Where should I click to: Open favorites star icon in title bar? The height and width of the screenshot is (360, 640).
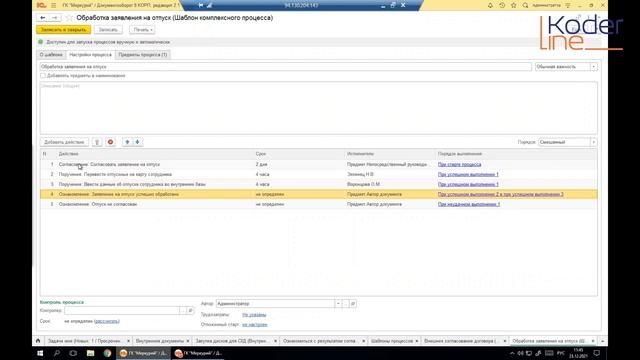click(x=513, y=5)
